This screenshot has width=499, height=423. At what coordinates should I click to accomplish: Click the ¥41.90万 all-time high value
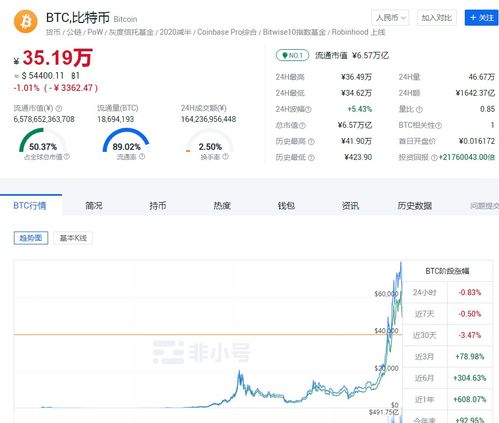coord(356,141)
